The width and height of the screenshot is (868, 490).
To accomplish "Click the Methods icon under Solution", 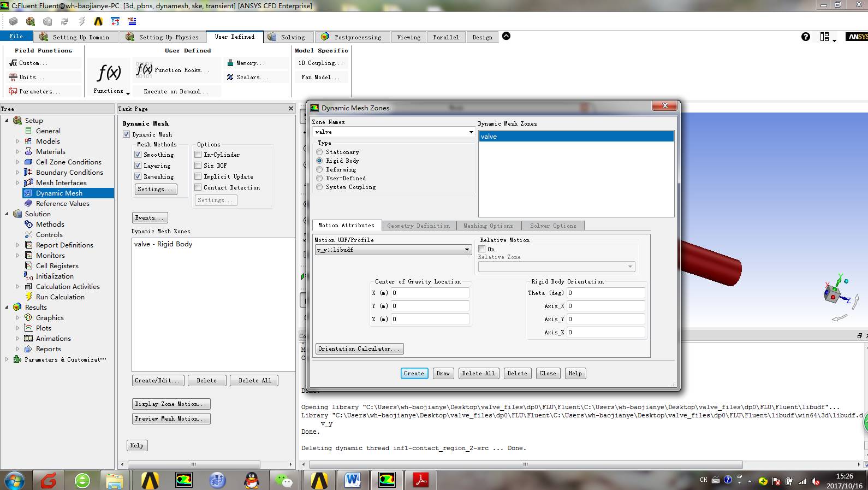I will click(x=28, y=225).
